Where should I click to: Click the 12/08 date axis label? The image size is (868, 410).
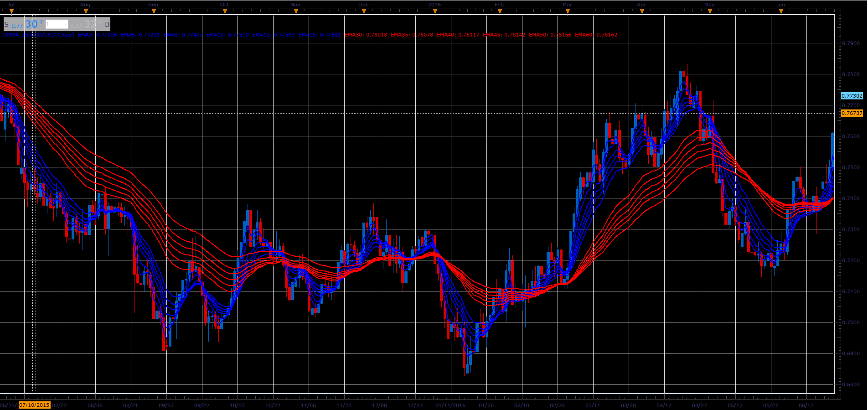[379, 405]
